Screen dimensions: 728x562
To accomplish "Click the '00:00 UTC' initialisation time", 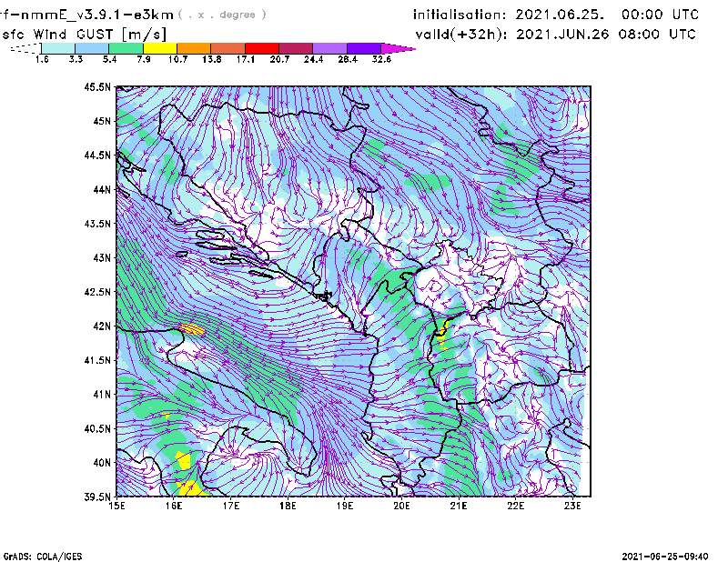I will (661, 15).
